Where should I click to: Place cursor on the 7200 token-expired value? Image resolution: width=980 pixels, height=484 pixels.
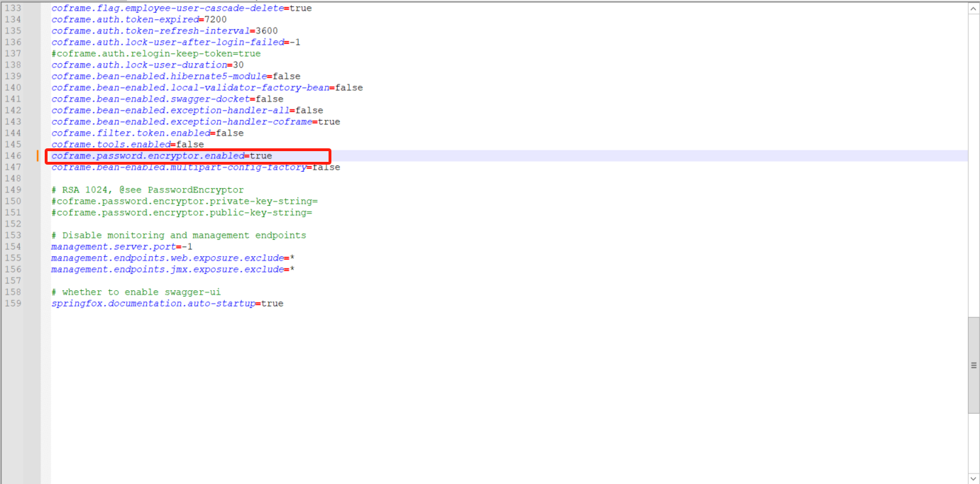215,19
